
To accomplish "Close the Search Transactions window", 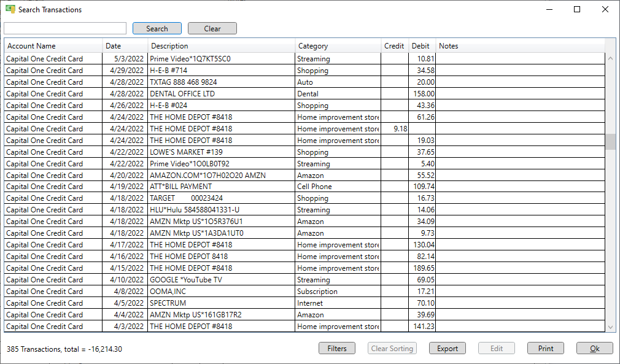I will click(605, 9).
